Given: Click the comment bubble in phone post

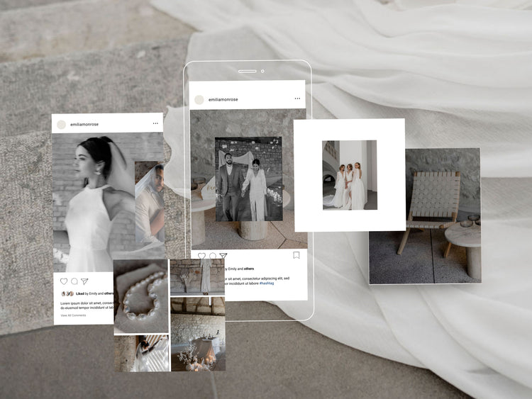Looking at the screenshot, I should (212, 256).
